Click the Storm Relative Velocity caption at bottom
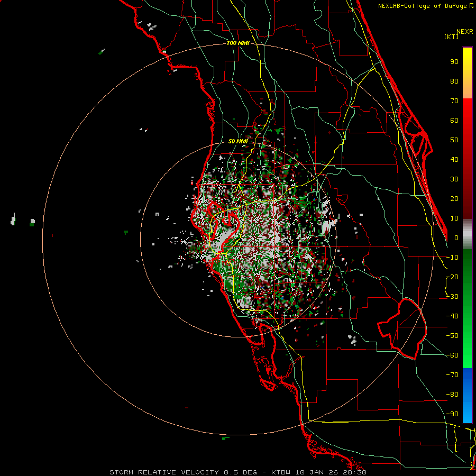The width and height of the screenshot is (476, 476). pos(238,472)
